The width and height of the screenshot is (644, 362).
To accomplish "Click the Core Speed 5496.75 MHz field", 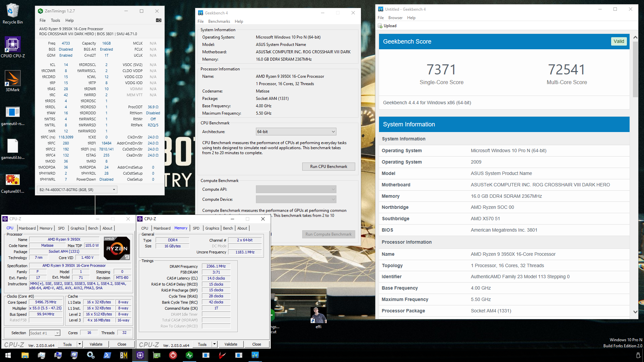I will point(46,302).
